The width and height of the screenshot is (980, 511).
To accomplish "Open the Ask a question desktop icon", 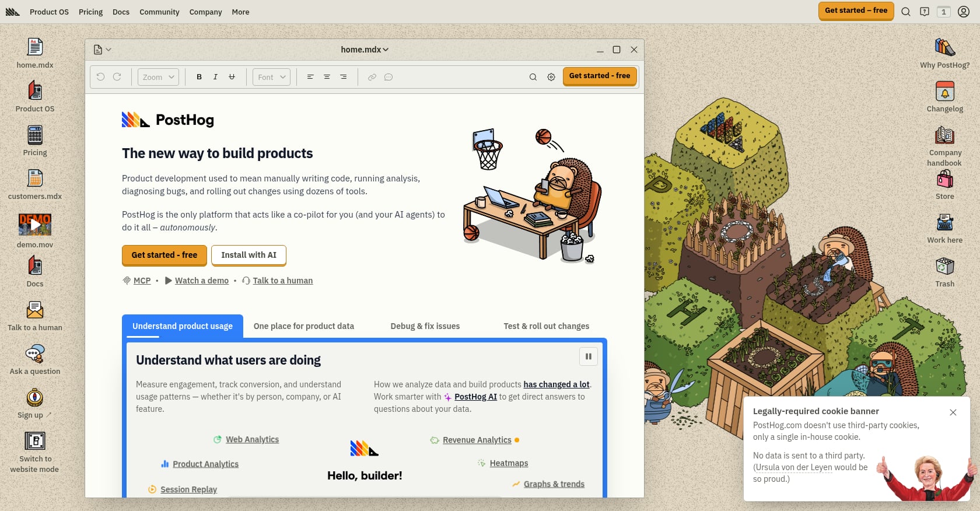I will 35,359.
